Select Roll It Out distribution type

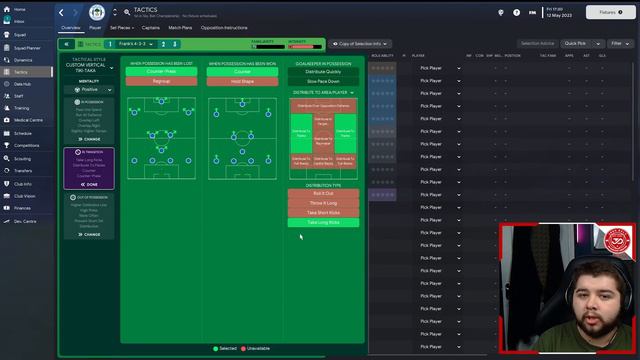[323, 193]
